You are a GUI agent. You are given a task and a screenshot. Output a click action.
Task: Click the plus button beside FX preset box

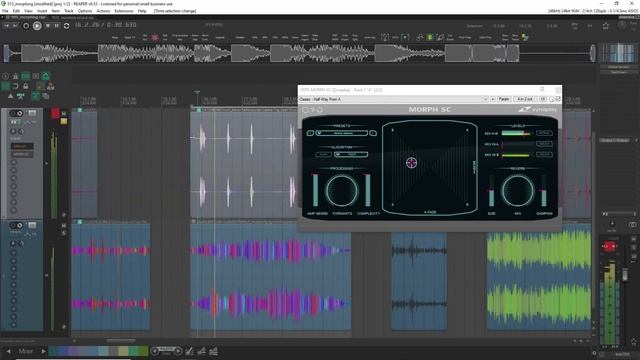tap(493, 99)
